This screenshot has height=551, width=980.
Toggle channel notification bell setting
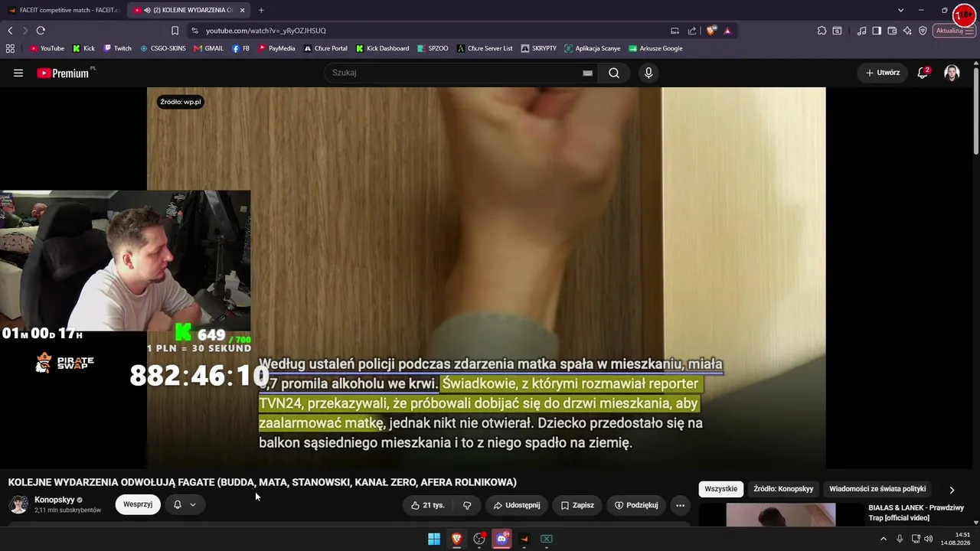tap(178, 504)
